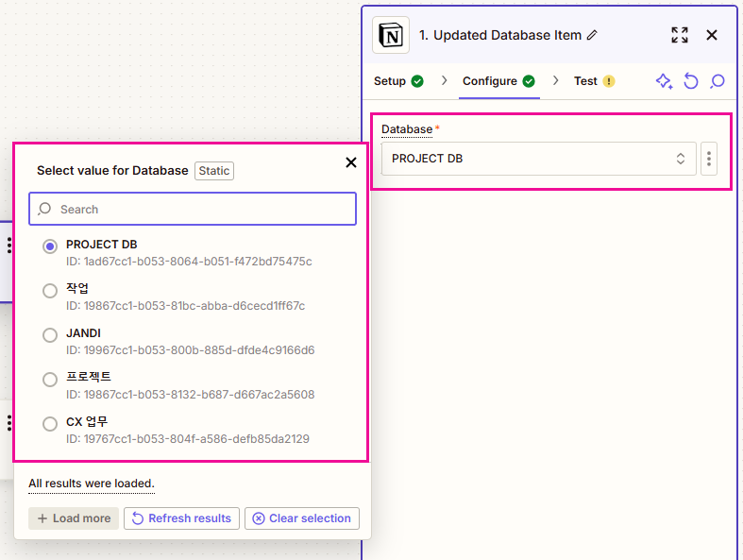Click the pencil icon to rename the step
743x560 pixels.
(592, 35)
